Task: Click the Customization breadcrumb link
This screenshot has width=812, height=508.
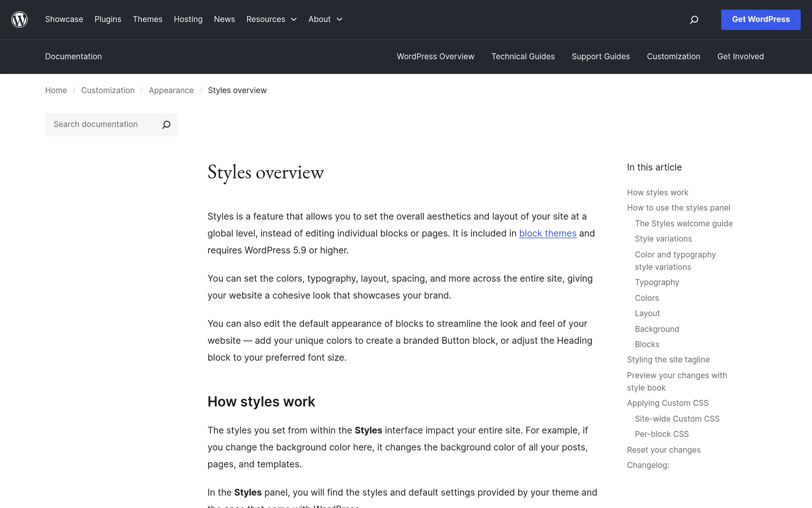Action: click(x=108, y=90)
